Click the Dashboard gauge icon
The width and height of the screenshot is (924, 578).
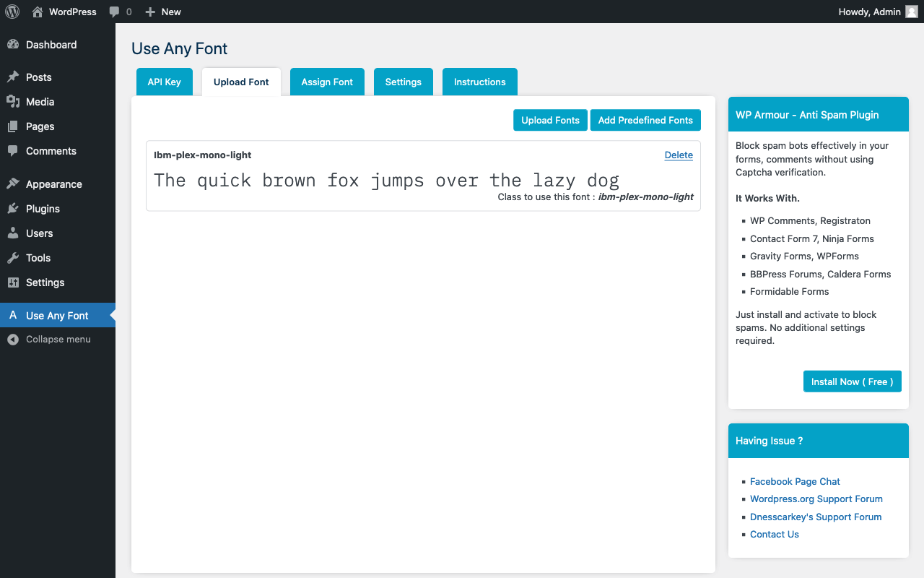13,45
